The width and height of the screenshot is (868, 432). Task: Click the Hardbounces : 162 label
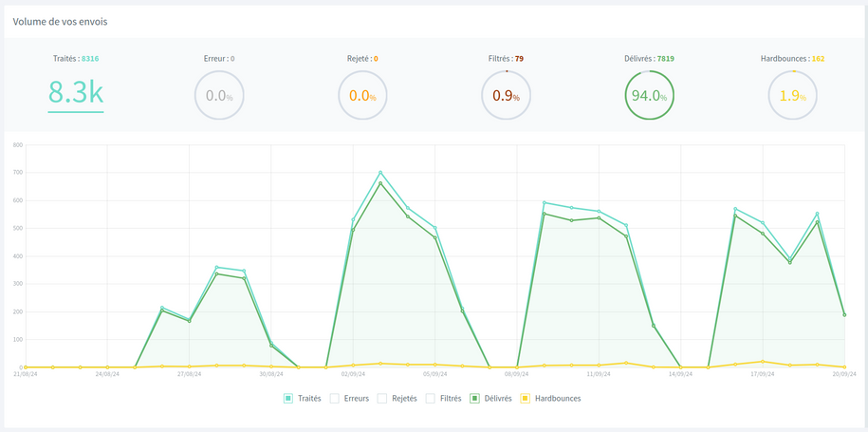tap(793, 58)
